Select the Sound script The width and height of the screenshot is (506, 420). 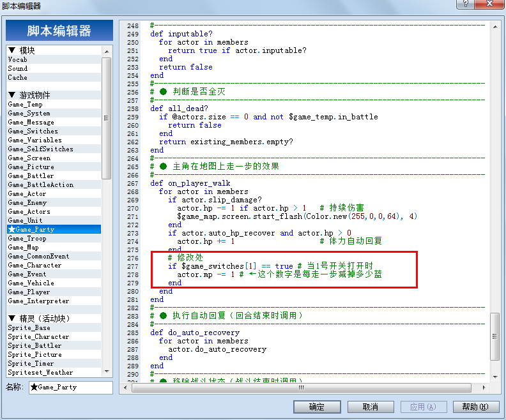coord(54,69)
